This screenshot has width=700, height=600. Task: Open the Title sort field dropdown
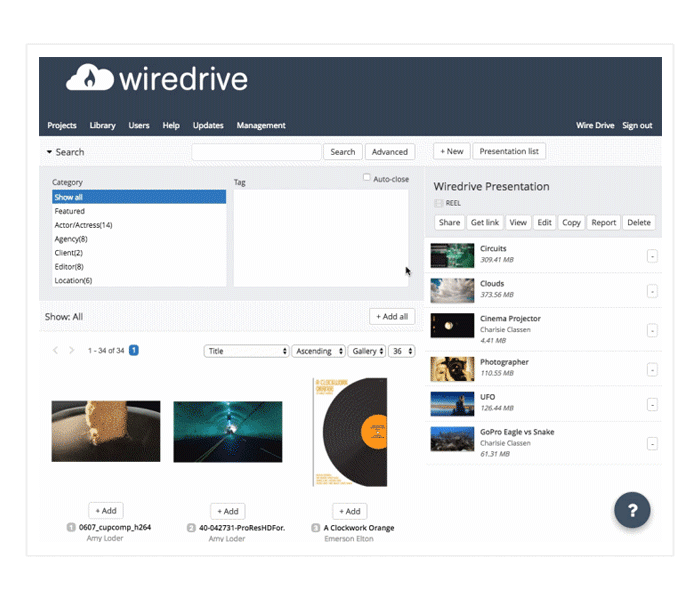click(x=246, y=351)
